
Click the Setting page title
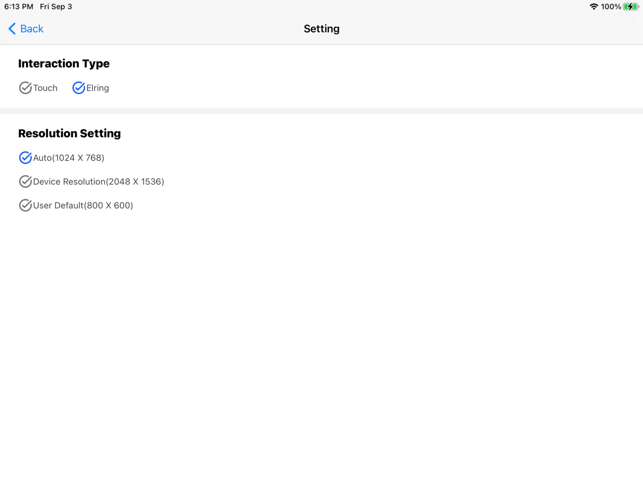point(322,29)
